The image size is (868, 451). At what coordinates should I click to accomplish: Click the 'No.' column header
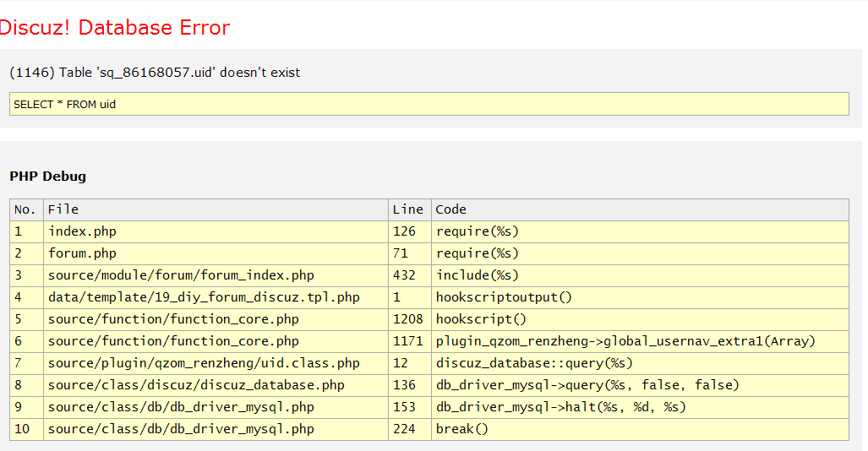26,209
